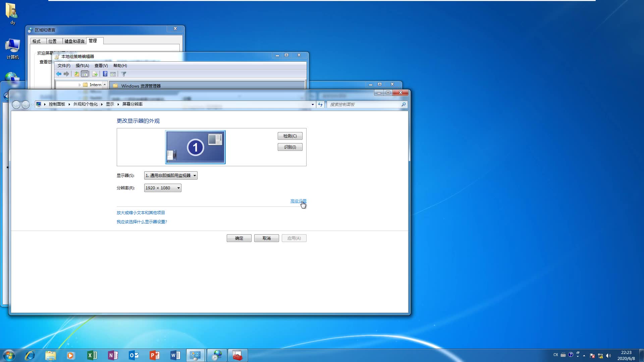Image resolution: width=644 pixels, height=362 pixels.
Task: Open the 查看(V) menu in policy editor
Action: pyautogui.click(x=101, y=66)
